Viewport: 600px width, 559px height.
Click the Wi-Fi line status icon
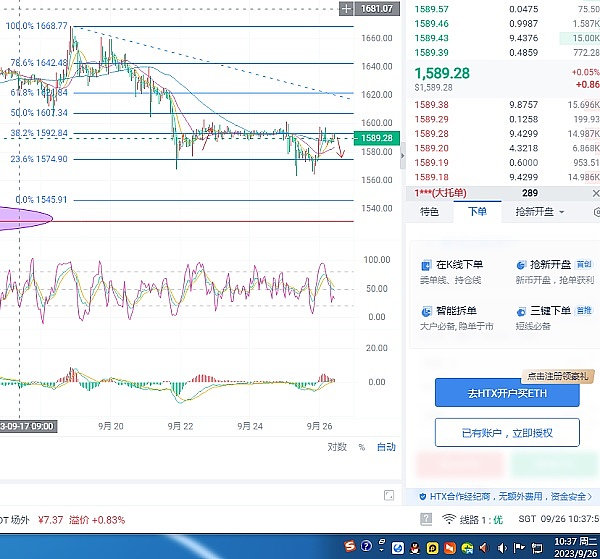click(449, 519)
